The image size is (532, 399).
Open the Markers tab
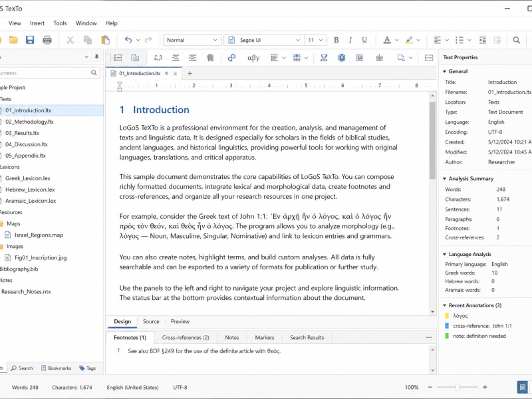[265, 338]
